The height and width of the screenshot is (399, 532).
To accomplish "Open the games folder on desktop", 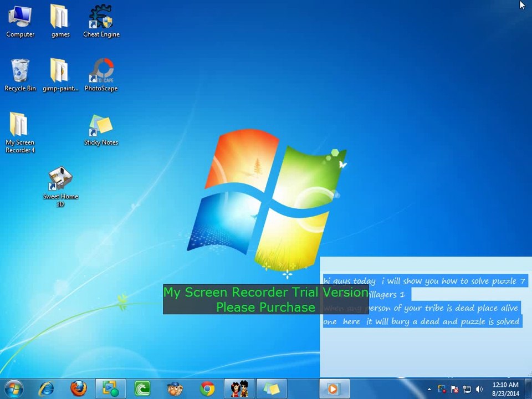I will (x=60, y=21).
